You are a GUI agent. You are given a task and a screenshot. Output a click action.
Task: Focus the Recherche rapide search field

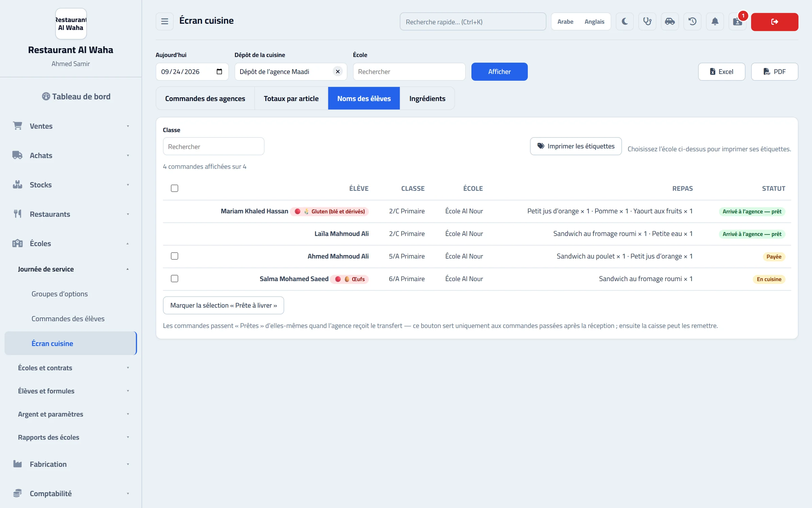point(473,22)
